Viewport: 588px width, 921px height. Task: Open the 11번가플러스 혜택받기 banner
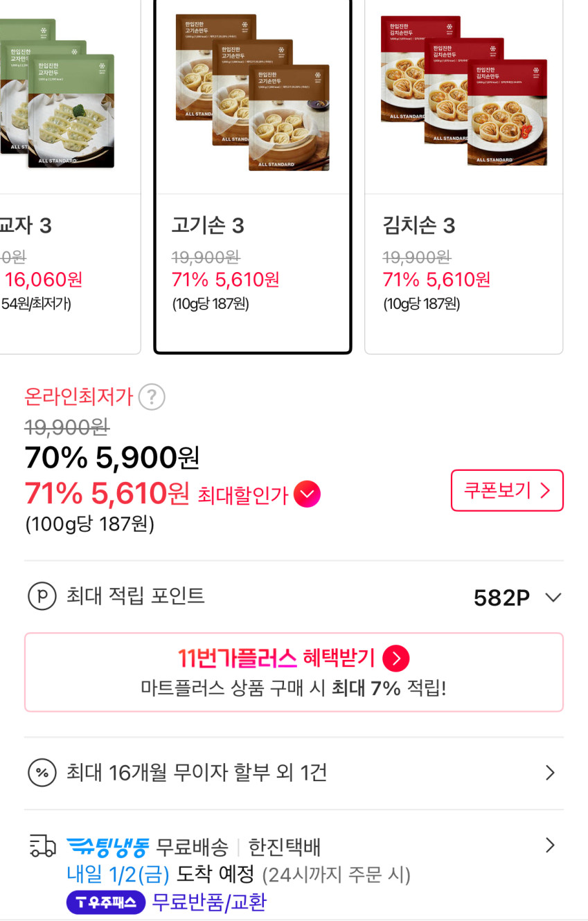pos(294,672)
